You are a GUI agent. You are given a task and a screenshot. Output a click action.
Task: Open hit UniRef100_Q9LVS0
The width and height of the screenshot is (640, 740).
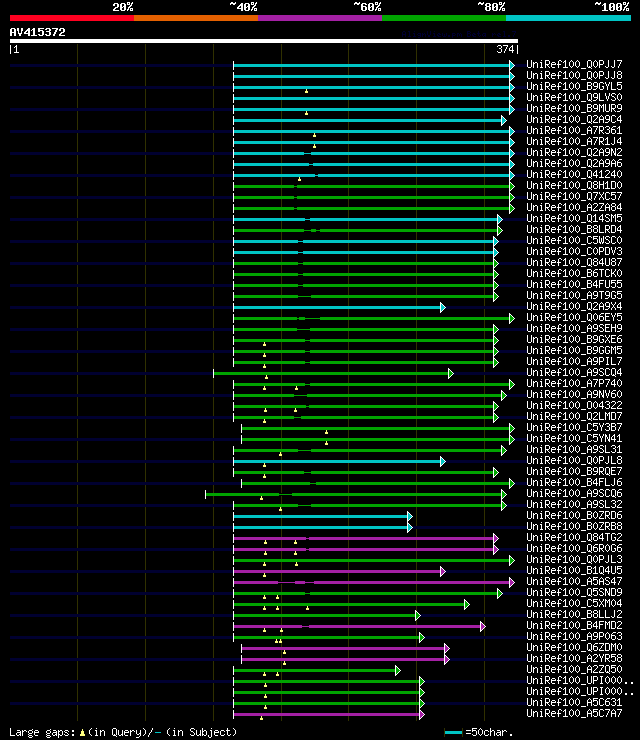[x=574, y=97]
